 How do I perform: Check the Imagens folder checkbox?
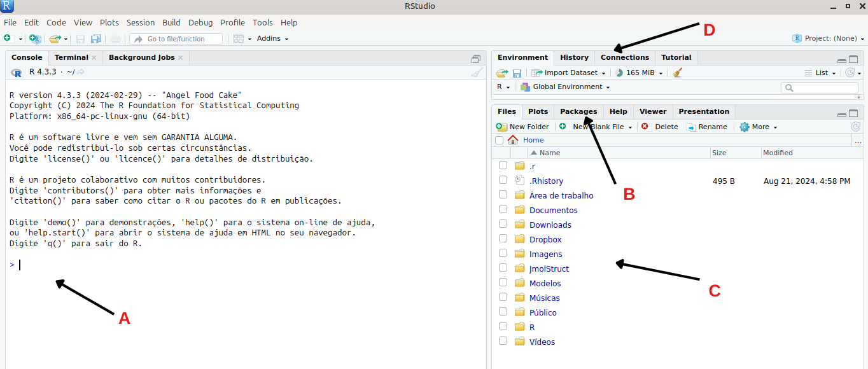(503, 253)
